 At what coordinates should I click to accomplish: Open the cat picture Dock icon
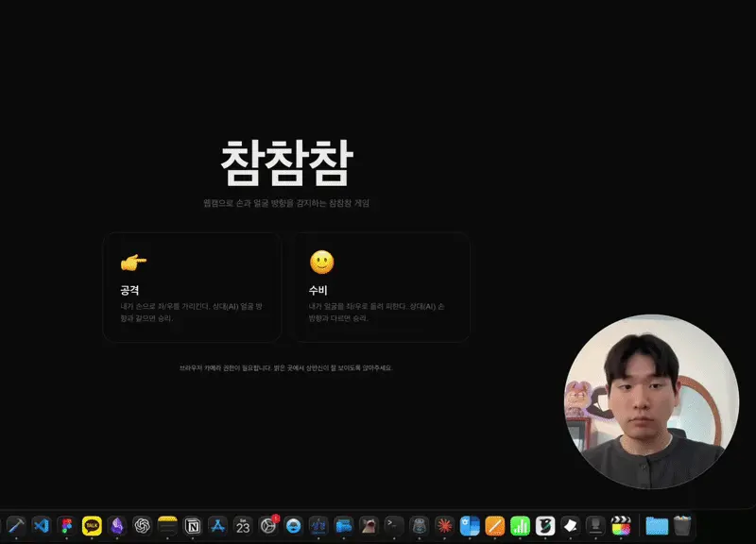[369, 526]
